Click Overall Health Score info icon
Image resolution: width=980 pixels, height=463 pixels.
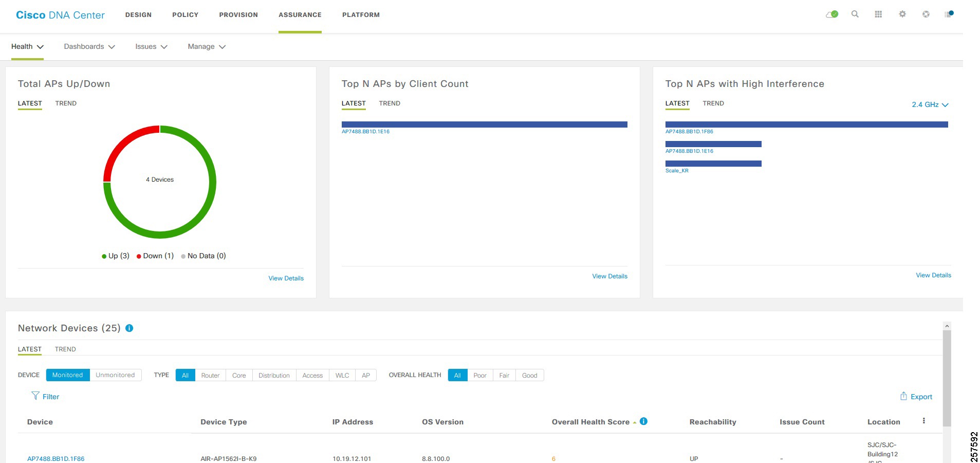(x=643, y=421)
